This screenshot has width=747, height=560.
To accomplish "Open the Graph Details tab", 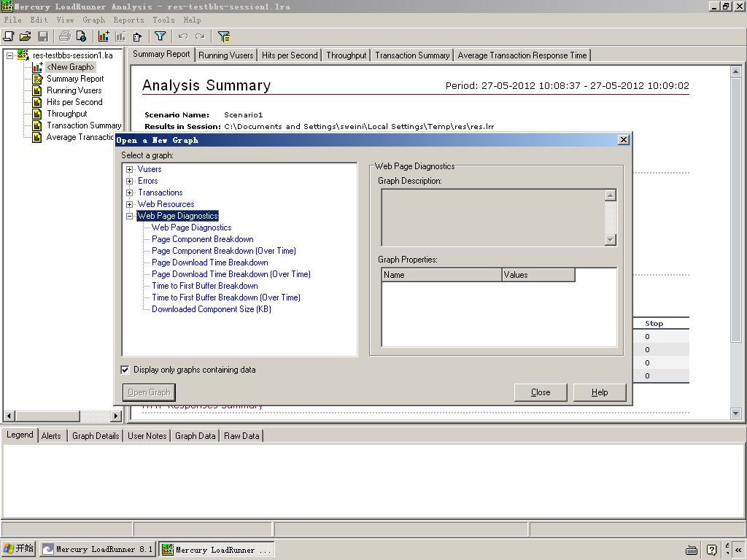I will 96,436.
